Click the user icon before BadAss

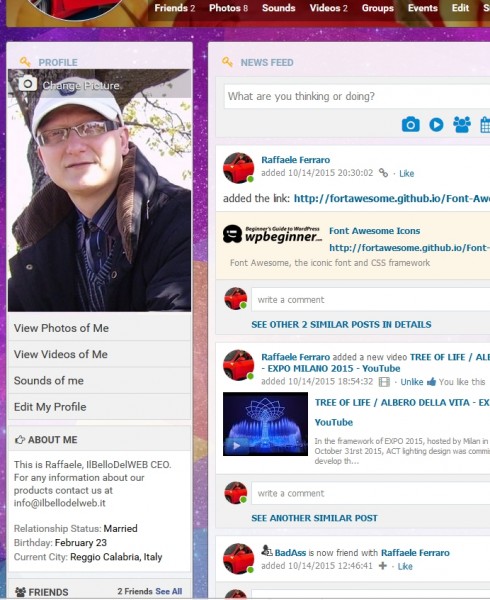267,551
